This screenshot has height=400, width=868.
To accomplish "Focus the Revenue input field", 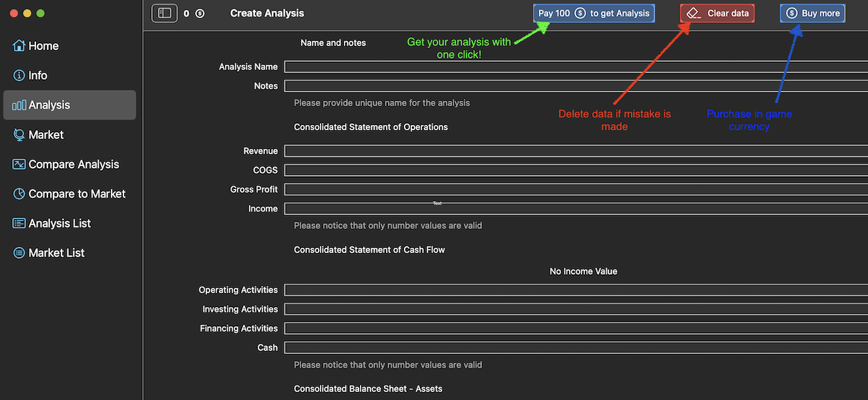I will point(576,151).
